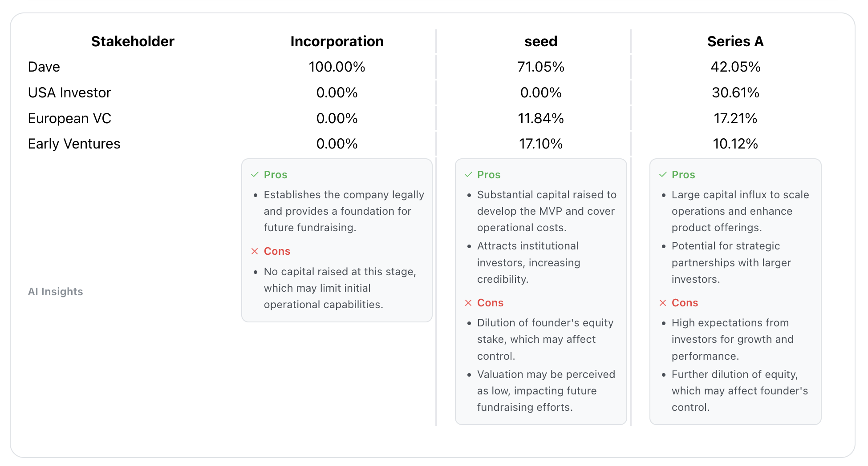Click the Cons X icon in the seed column

pos(468,303)
